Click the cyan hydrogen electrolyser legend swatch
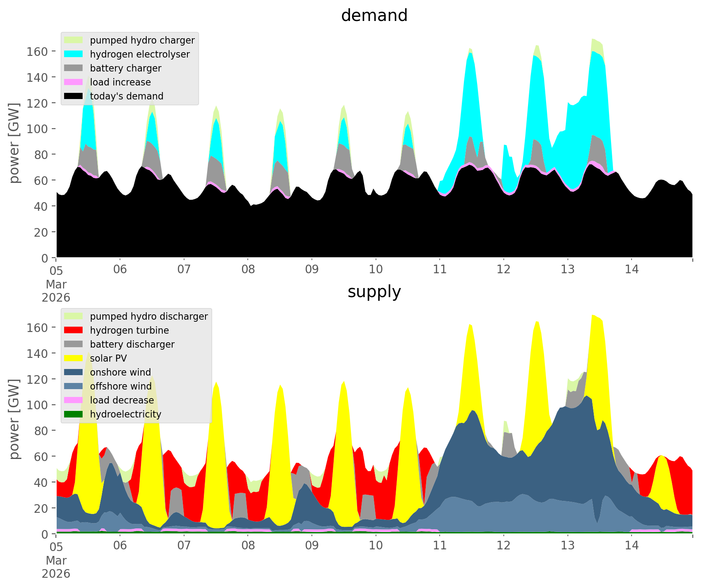Image resolution: width=701 pixels, height=588 pixels. tap(74, 54)
